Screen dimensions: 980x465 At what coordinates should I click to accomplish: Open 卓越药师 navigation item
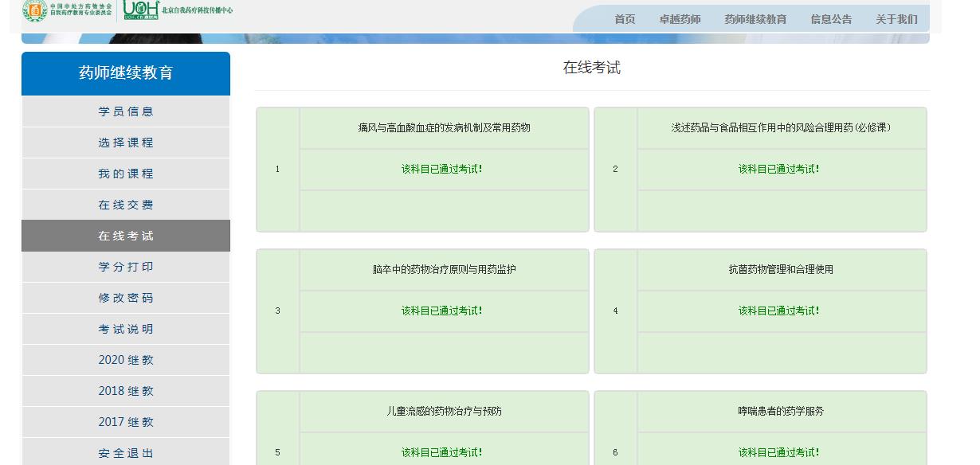680,19
